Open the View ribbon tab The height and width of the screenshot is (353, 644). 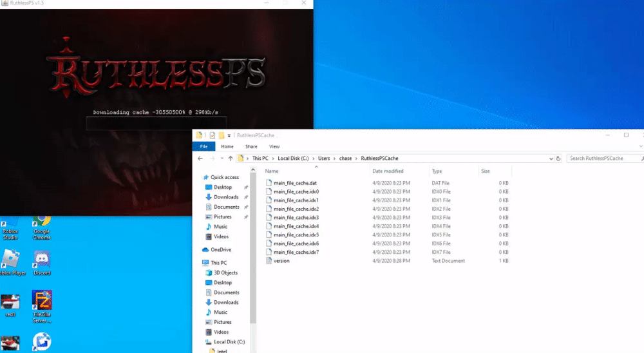274,147
